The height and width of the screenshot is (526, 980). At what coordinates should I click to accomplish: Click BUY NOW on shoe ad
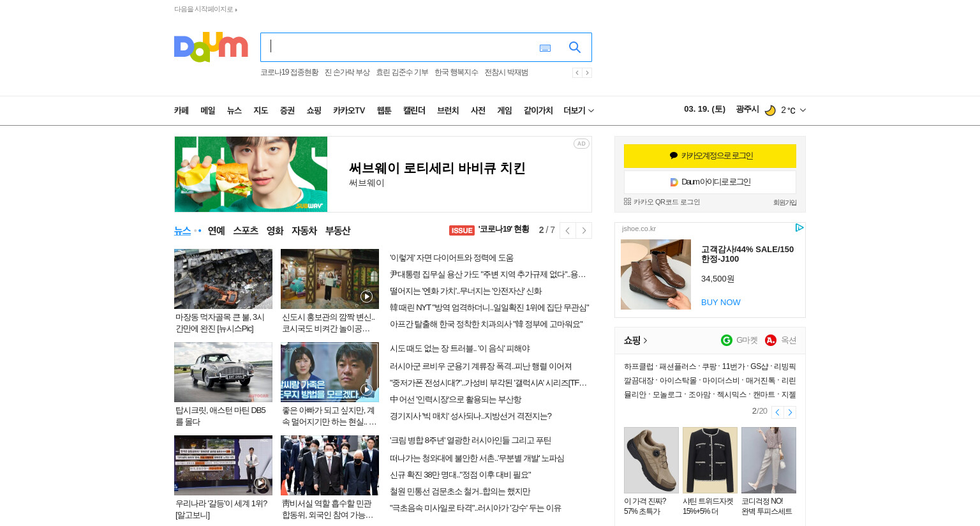click(x=721, y=303)
